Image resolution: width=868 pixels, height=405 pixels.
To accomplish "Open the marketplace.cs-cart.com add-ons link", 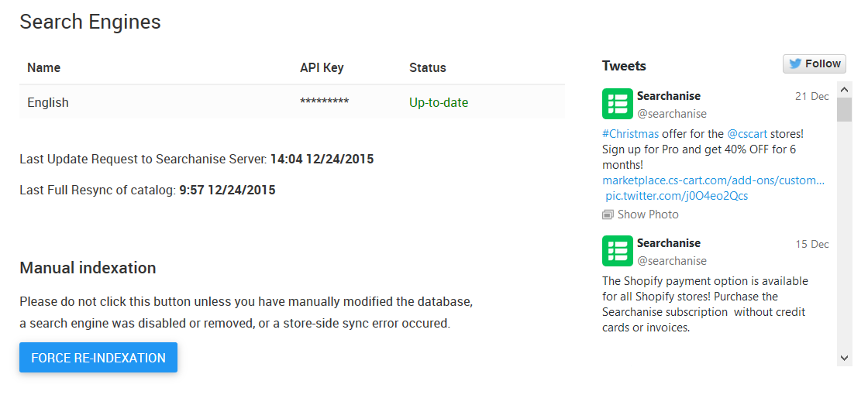I will (713, 180).
